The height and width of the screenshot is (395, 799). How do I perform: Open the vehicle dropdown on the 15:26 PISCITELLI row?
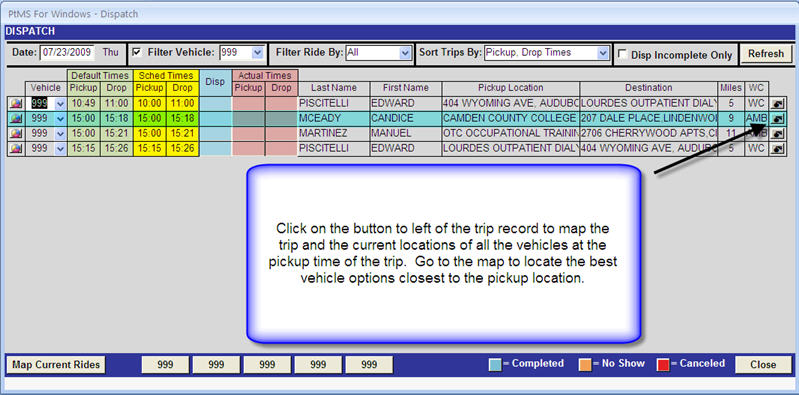61,149
